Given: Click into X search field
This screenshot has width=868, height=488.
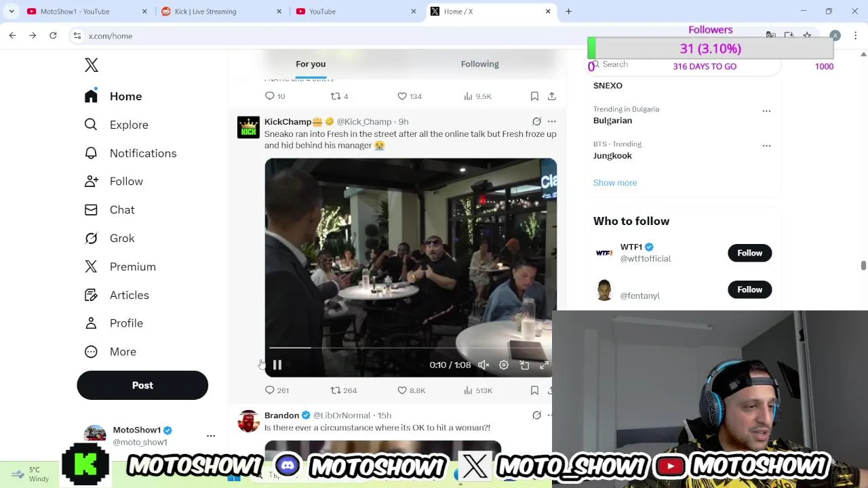Looking at the screenshot, I should 685,64.
